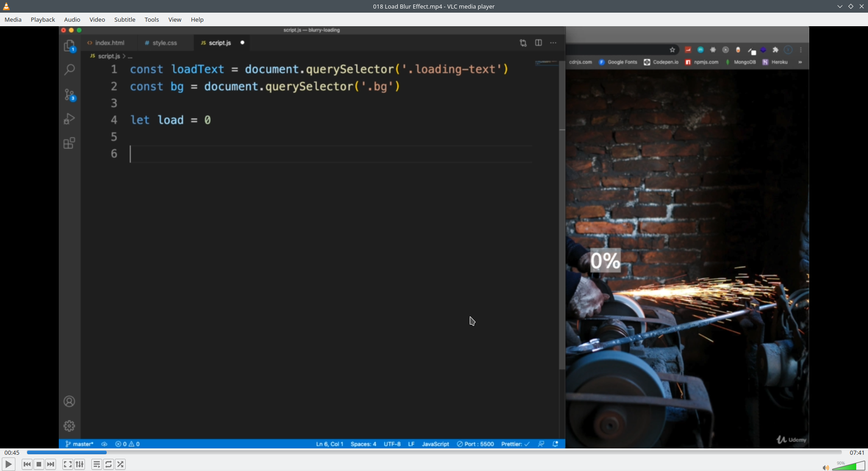Open the JavaScript language mode selector
This screenshot has width=868, height=471.
[x=435, y=444]
